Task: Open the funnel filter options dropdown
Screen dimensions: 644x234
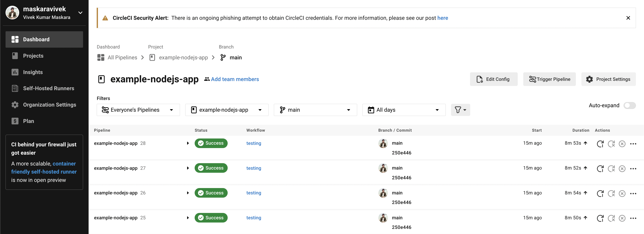Action: tap(460, 110)
